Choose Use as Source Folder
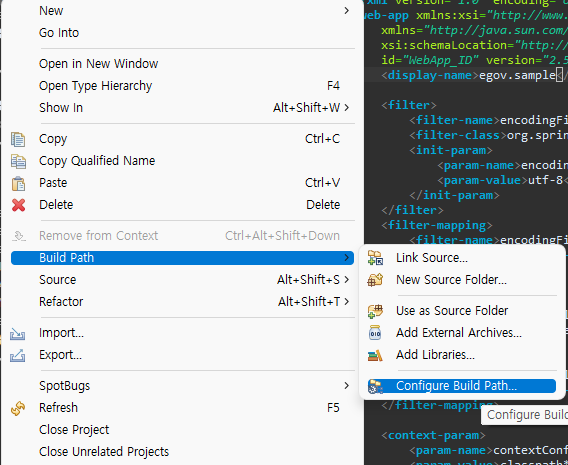This screenshot has width=568, height=465. click(x=462, y=311)
